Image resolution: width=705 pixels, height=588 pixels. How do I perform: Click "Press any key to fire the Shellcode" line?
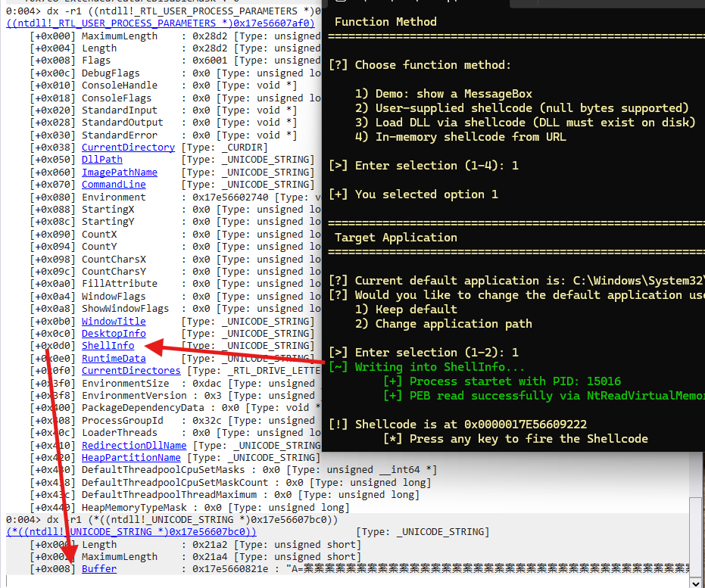pyautogui.click(x=515, y=438)
